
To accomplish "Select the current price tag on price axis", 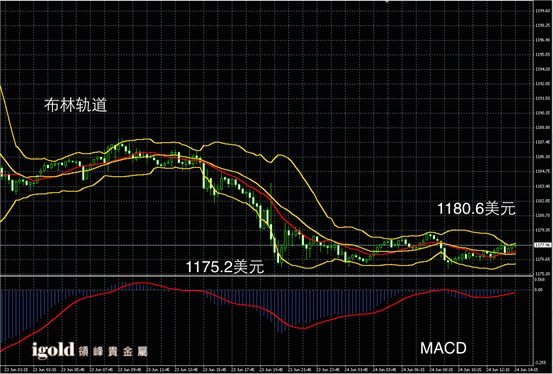I will 543,244.
